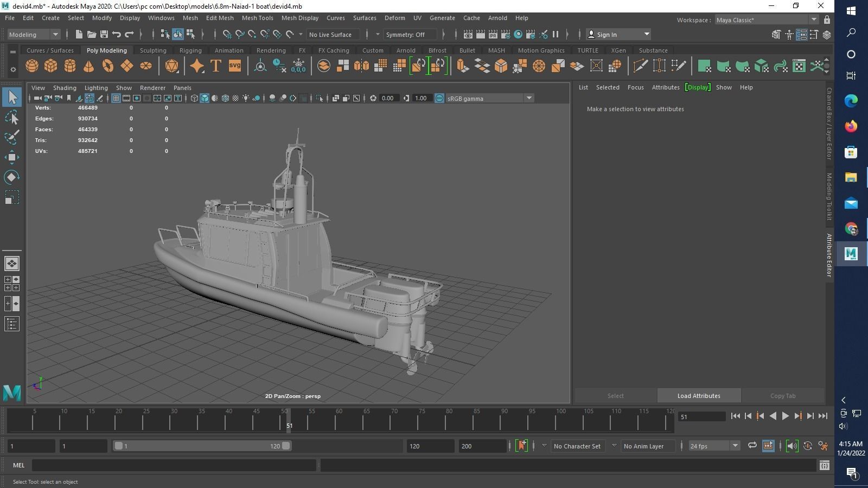Click the Save scene icon
The width and height of the screenshot is (868, 488).
pos(104,34)
